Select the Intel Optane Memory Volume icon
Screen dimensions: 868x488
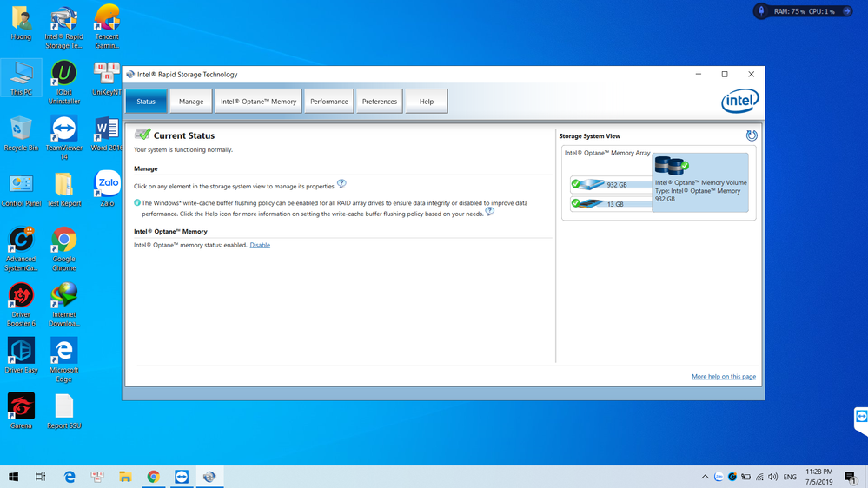click(x=671, y=166)
